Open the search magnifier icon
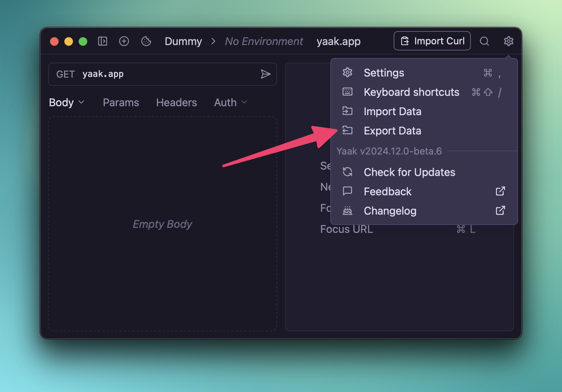This screenshot has width=562, height=392. click(484, 41)
